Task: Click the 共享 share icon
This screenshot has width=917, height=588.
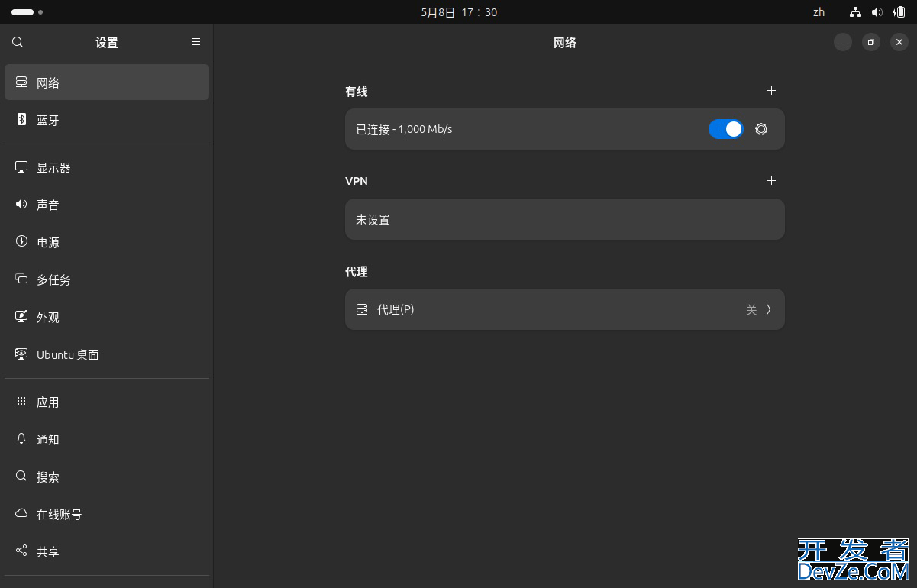Action: [21, 551]
